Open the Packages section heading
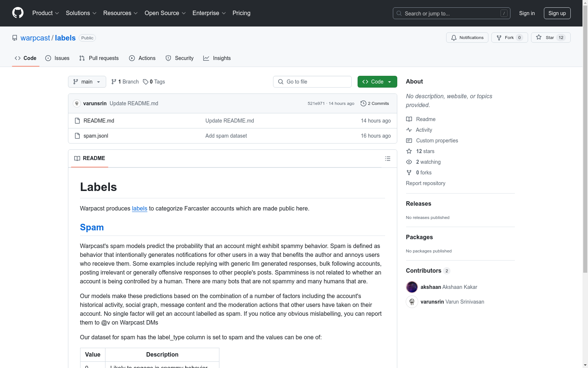 pyautogui.click(x=419, y=237)
